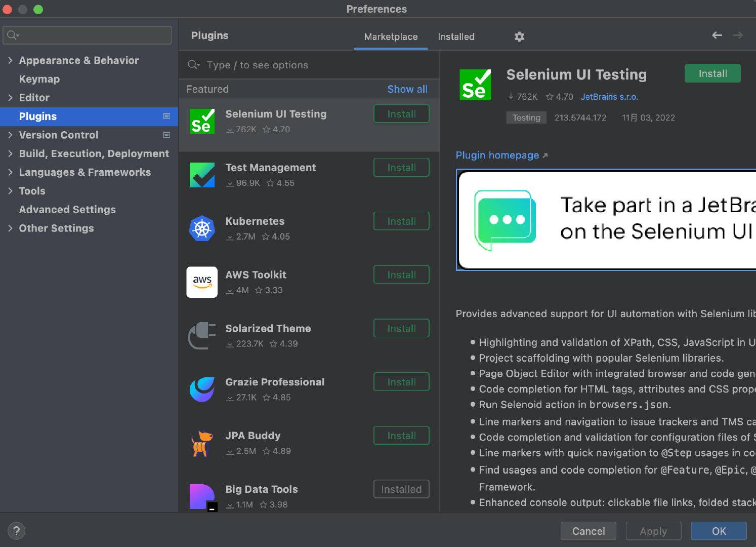The image size is (756, 547).
Task: Expand the Tools settings node
Action: [10, 191]
